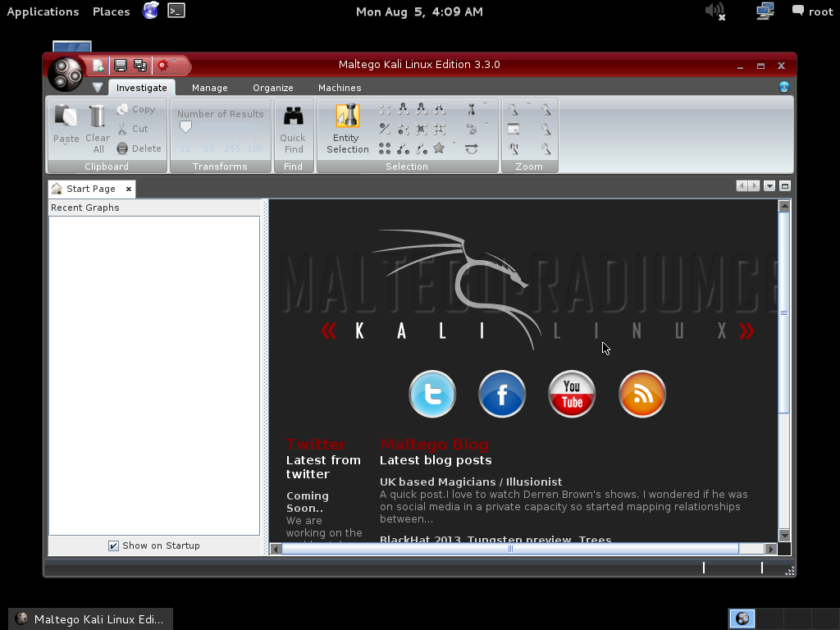Image resolution: width=840 pixels, height=630 pixels.
Task: Click the chess rook Select by Type icon
Action: point(472,110)
